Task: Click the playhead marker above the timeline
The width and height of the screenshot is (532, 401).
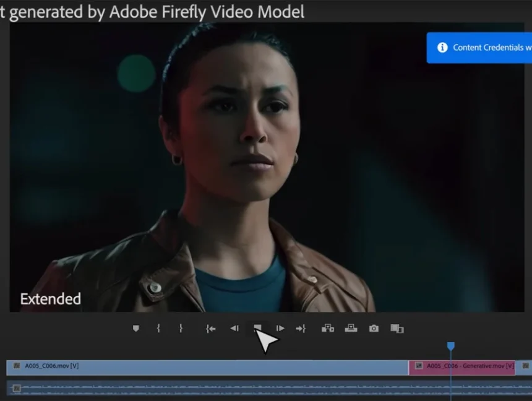Action: point(450,347)
